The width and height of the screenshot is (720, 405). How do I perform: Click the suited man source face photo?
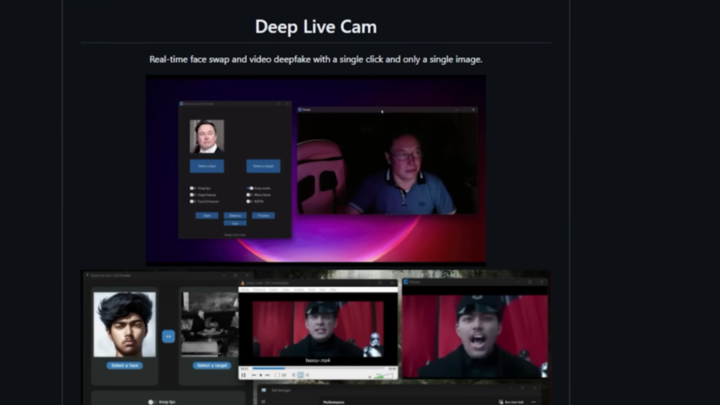click(207, 136)
